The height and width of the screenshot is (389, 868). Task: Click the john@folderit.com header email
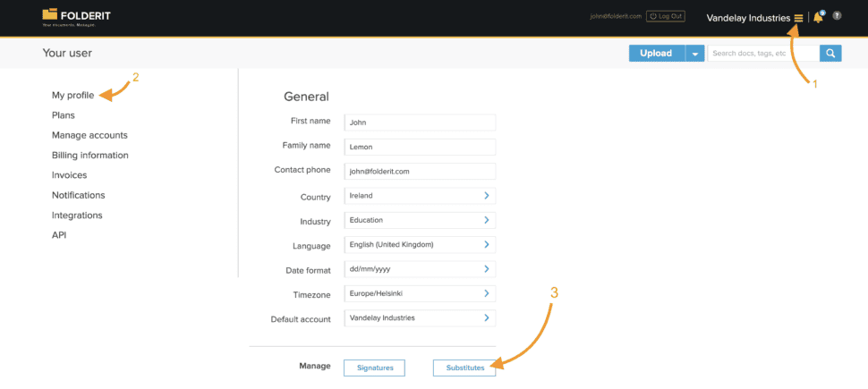click(617, 16)
